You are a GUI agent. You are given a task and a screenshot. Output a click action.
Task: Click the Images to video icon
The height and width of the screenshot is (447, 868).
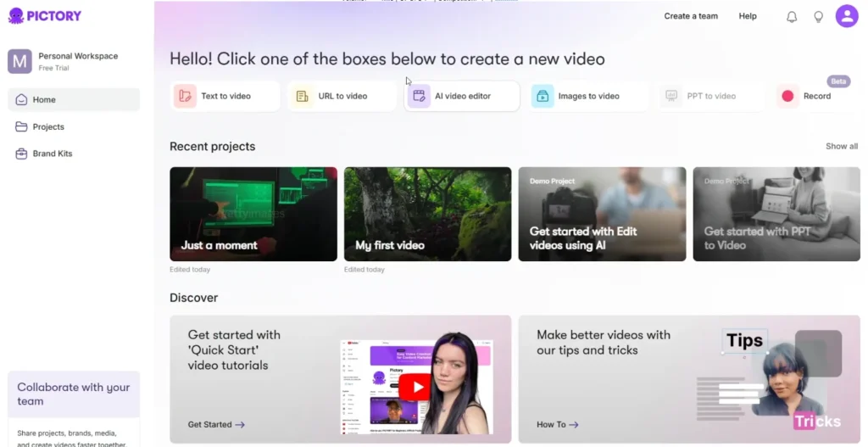point(542,96)
